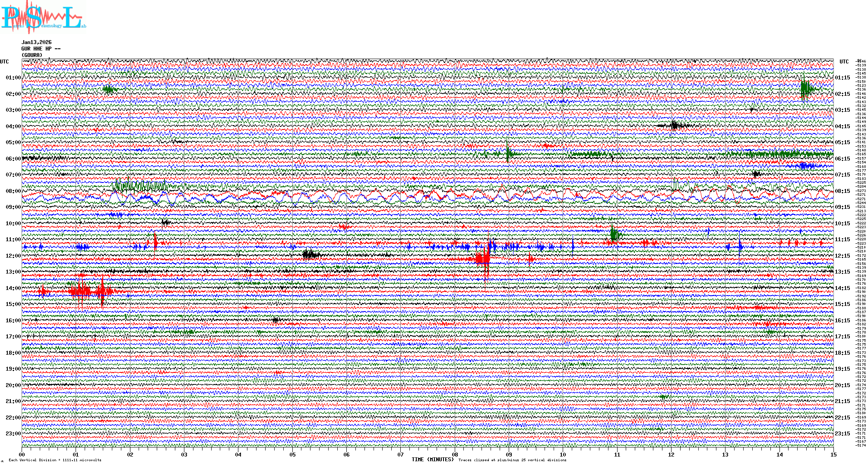The image size is (868, 466).
Task: Click black event burst on 12:00 trace
Action: (310, 255)
